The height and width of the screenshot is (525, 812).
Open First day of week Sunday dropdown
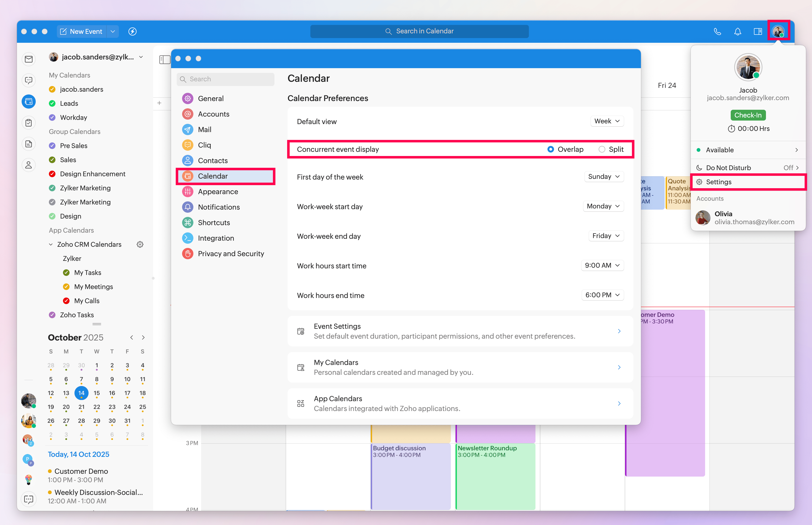pyautogui.click(x=603, y=176)
